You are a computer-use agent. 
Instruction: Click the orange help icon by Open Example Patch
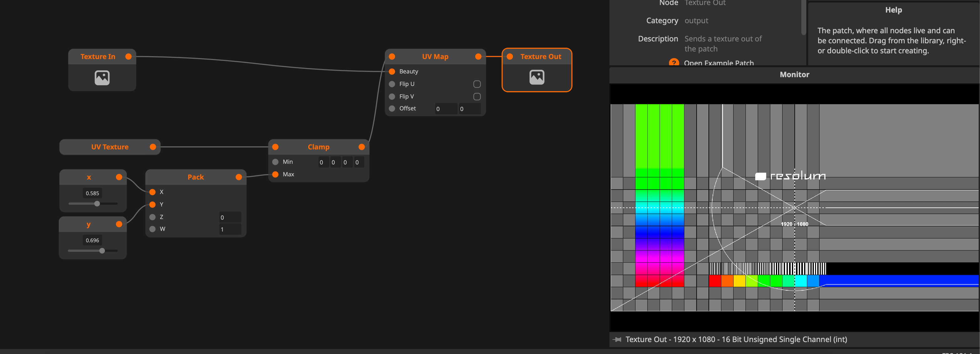[674, 62]
